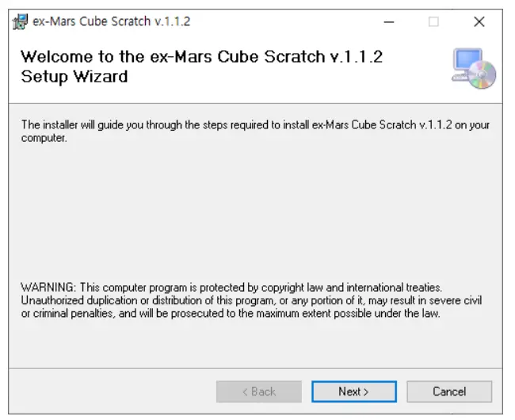The width and height of the screenshot is (515, 420).
Task: Click the word computer ending the description
Action: click(44, 138)
